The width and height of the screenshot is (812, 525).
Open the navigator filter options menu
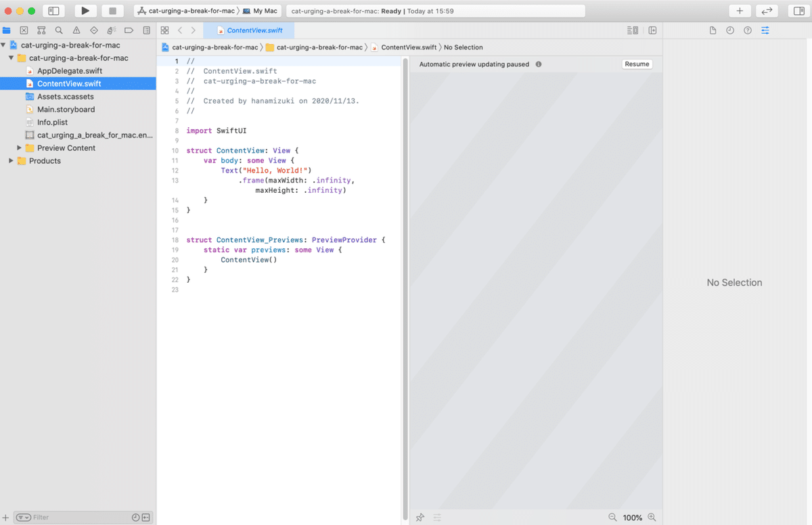point(24,518)
